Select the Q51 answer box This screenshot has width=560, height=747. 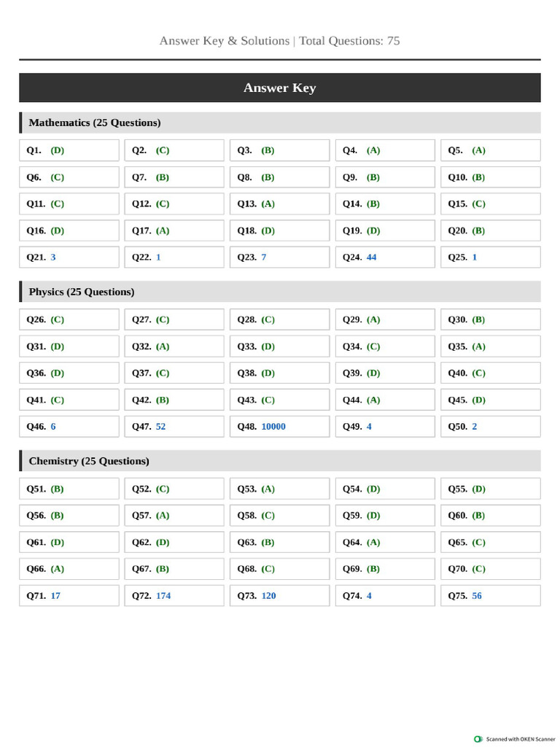tap(69, 489)
